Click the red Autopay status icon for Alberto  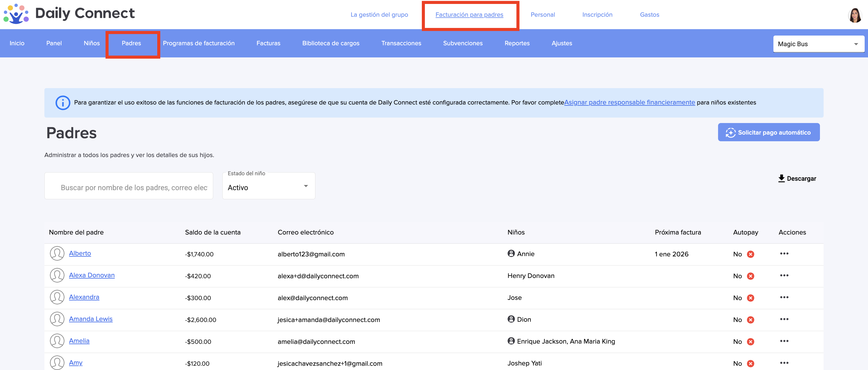[750, 254]
